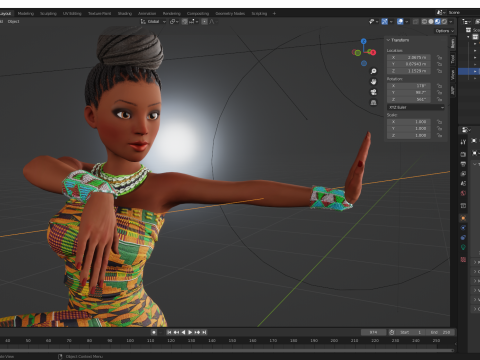Open the object type visibility dropdown
Viewport: 480px width, 360px height.
pyautogui.click(x=374, y=21)
